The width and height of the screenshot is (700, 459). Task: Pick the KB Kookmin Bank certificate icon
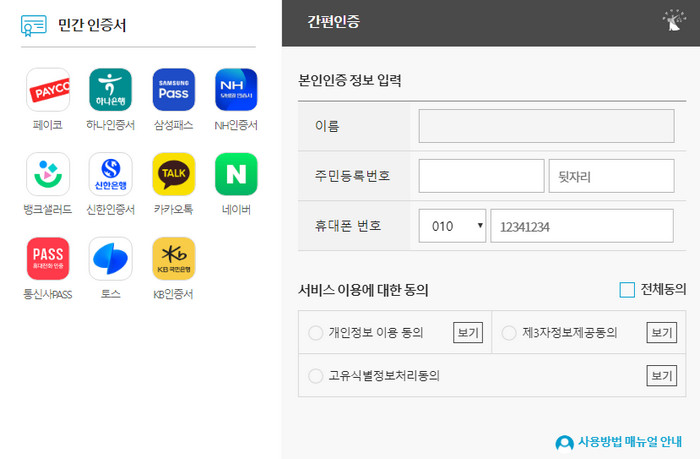(174, 259)
